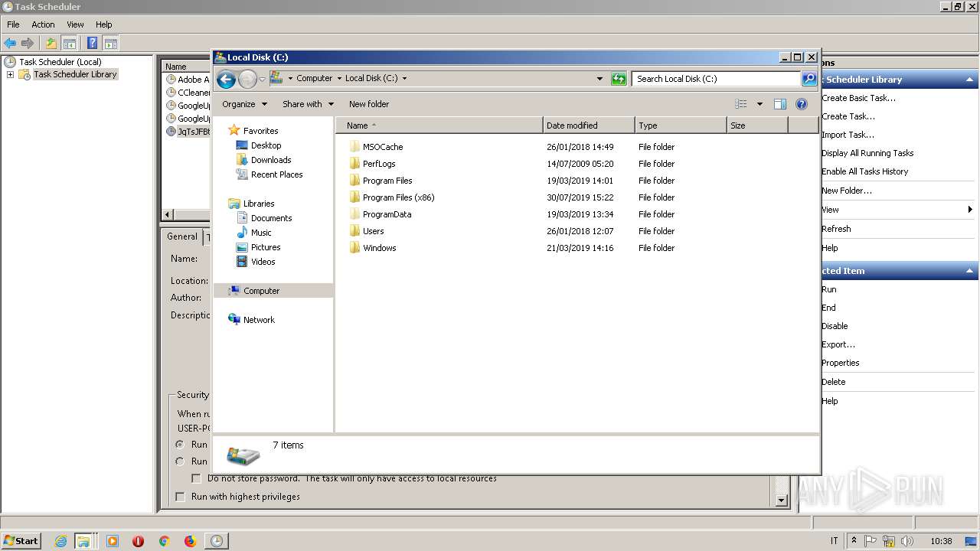Image resolution: width=980 pixels, height=551 pixels.
Task: Open address bar history dropdown
Action: coord(599,79)
